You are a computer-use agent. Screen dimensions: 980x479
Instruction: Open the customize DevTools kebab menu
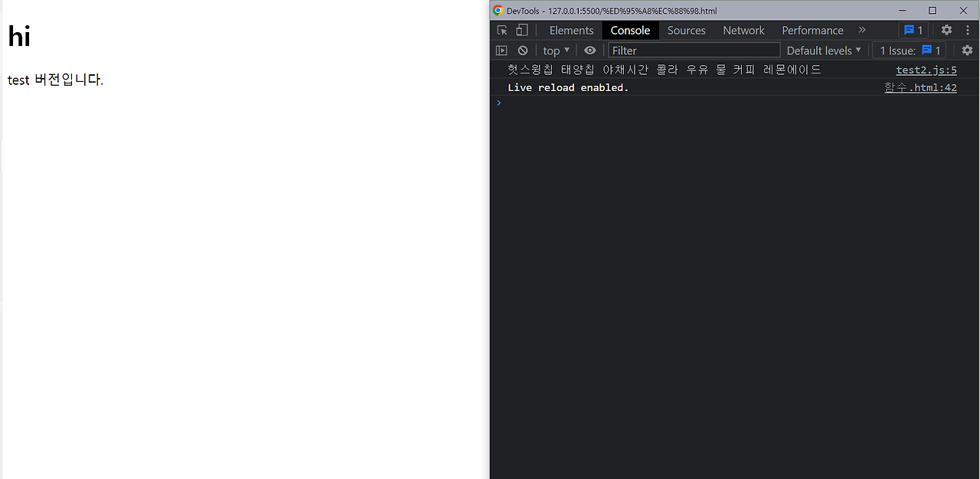tap(968, 30)
